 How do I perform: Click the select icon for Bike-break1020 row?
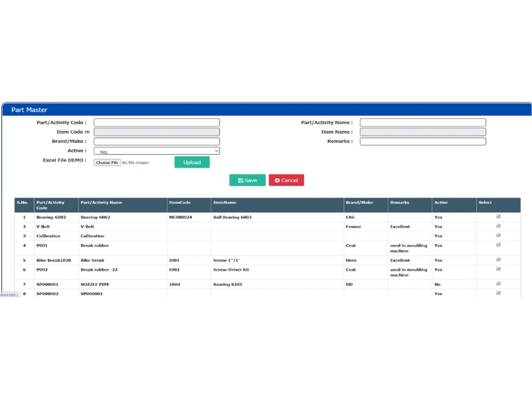(497, 260)
